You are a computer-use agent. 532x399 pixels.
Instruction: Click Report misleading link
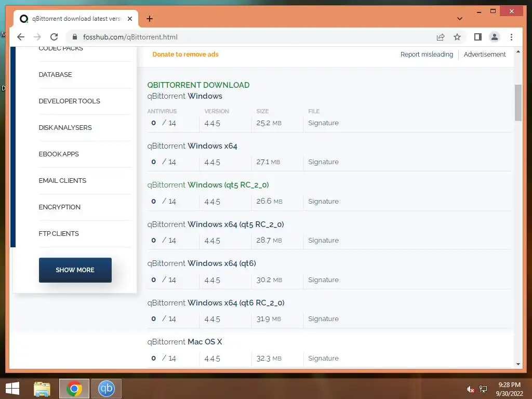(427, 54)
